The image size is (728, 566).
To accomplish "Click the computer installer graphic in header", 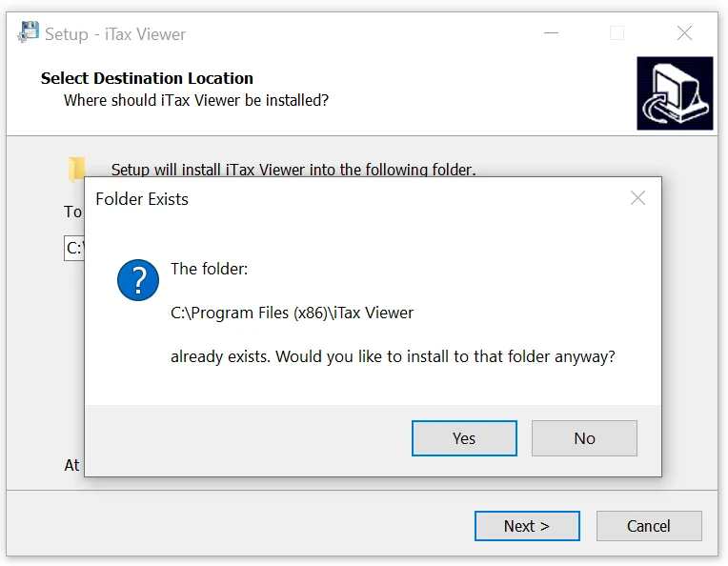I will click(675, 93).
